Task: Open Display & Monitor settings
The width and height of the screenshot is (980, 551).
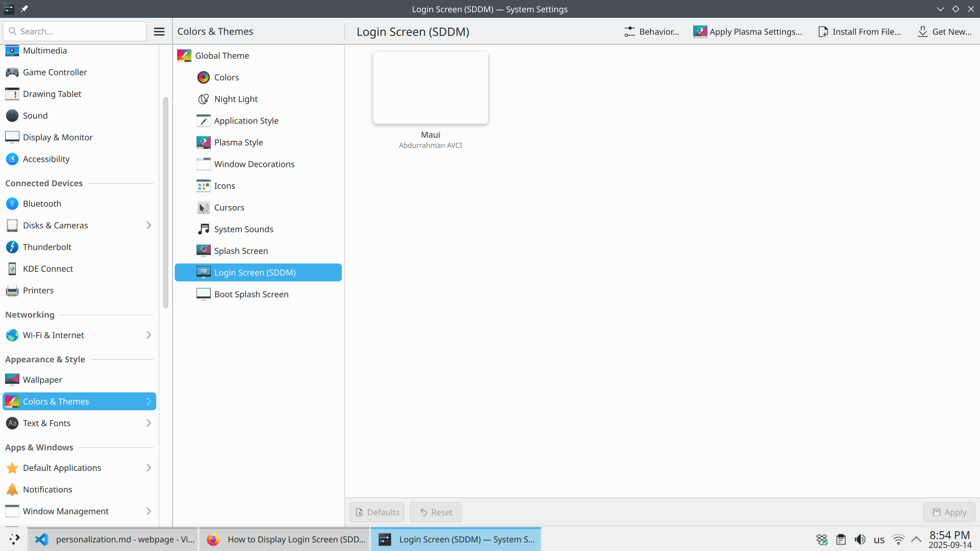Action: pyautogui.click(x=79, y=137)
